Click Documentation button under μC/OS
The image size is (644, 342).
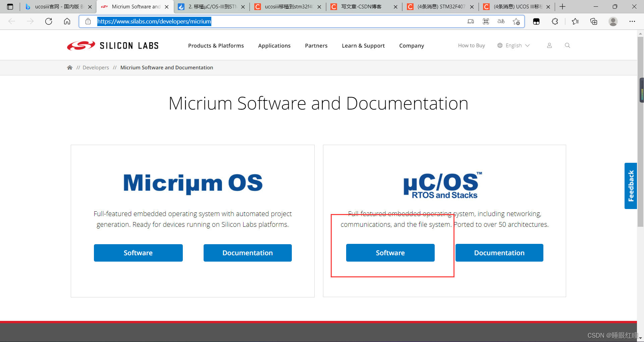point(499,253)
